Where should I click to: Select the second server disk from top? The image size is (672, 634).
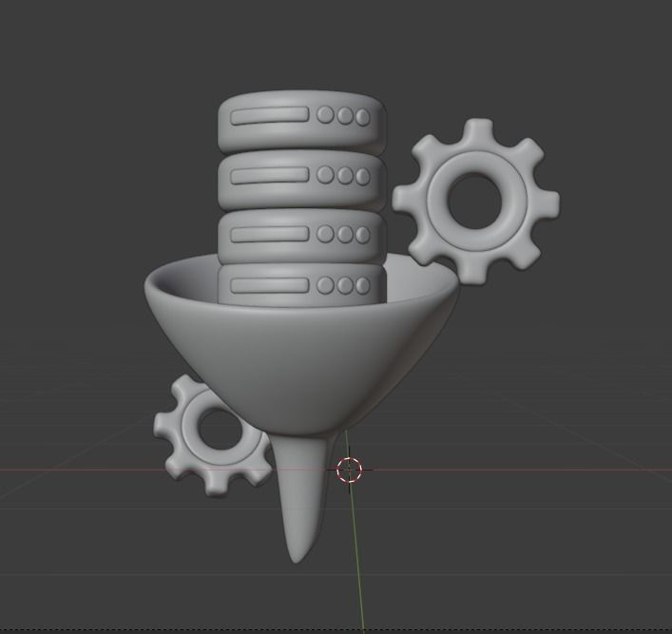click(301, 180)
